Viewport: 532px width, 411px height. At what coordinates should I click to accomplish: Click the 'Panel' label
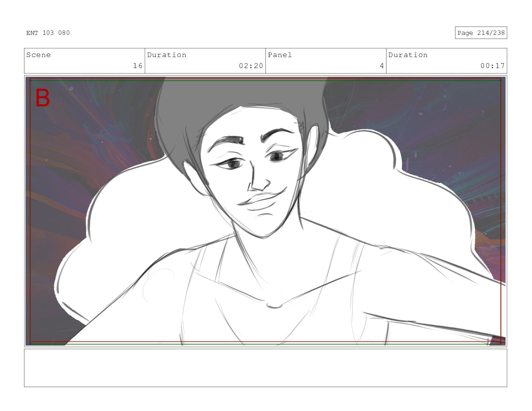coord(280,55)
